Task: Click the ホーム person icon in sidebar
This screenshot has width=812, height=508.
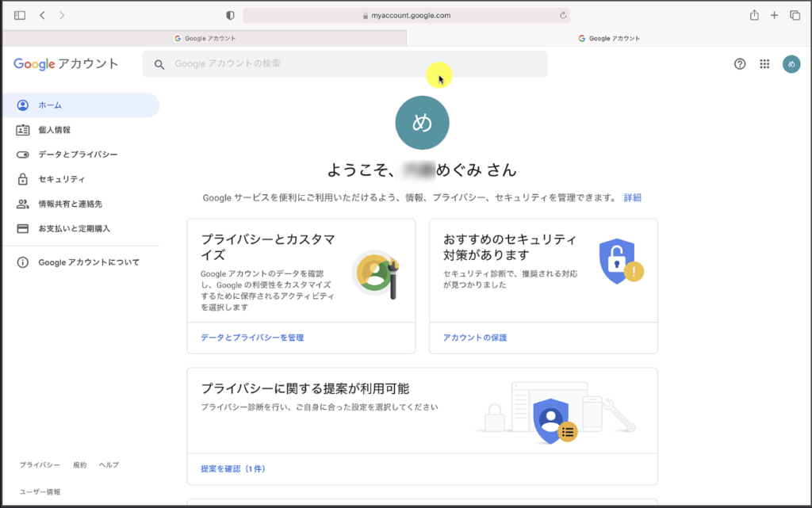Action: [23, 105]
